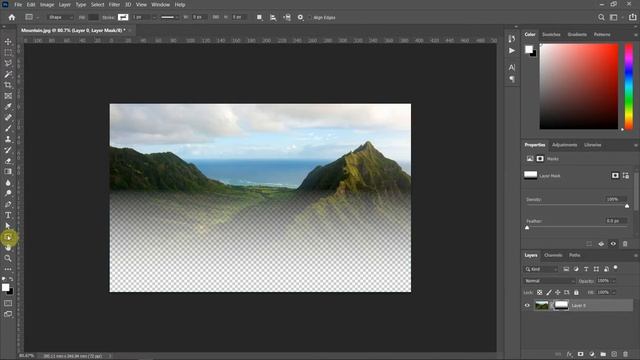Select the Clone Stamp tool
Viewport: 640px width, 360px height.
8,139
